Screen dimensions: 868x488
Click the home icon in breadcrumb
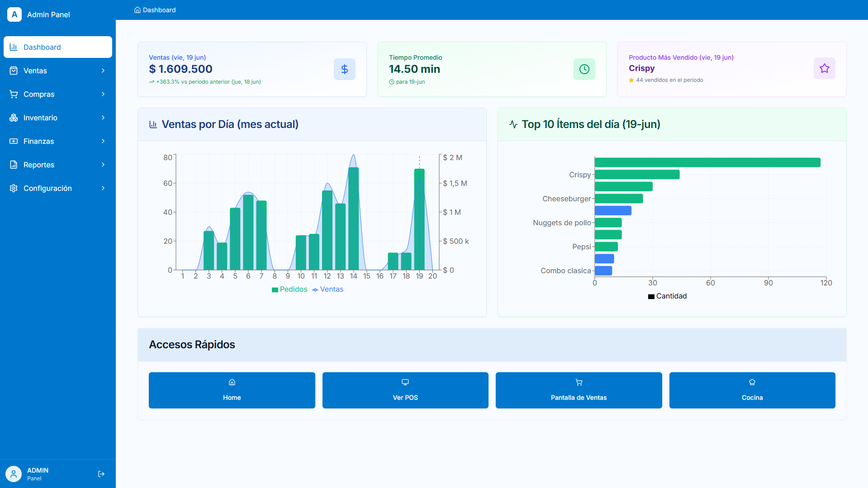point(138,10)
